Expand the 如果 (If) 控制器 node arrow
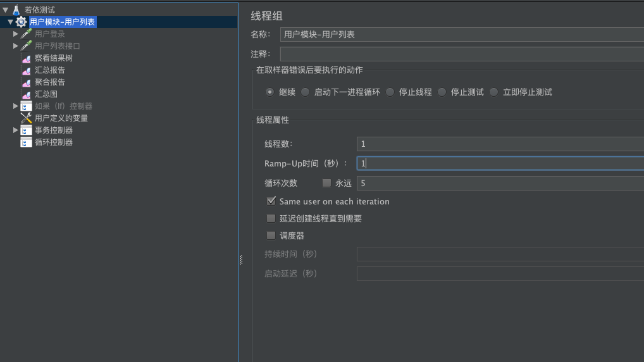Screen dimensions: 644x362 tap(16, 106)
